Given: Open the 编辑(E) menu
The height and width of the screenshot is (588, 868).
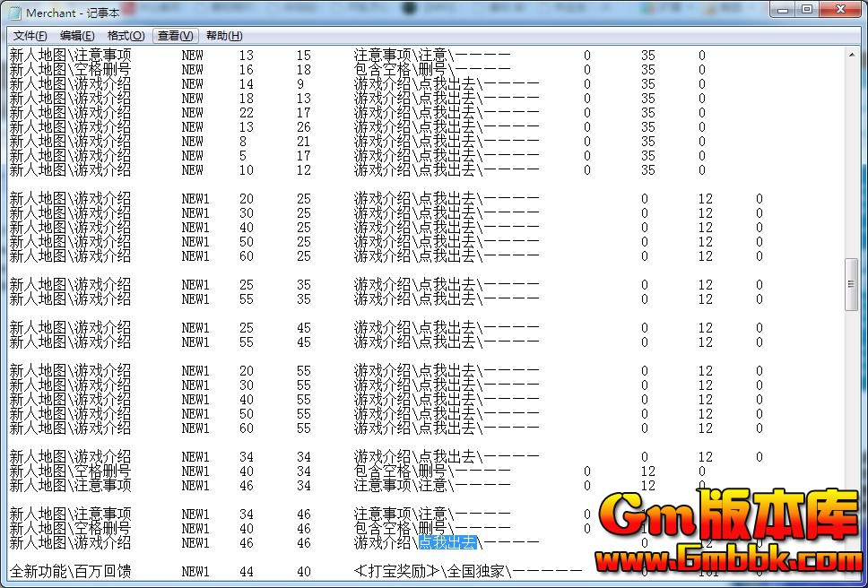Looking at the screenshot, I should [77, 36].
